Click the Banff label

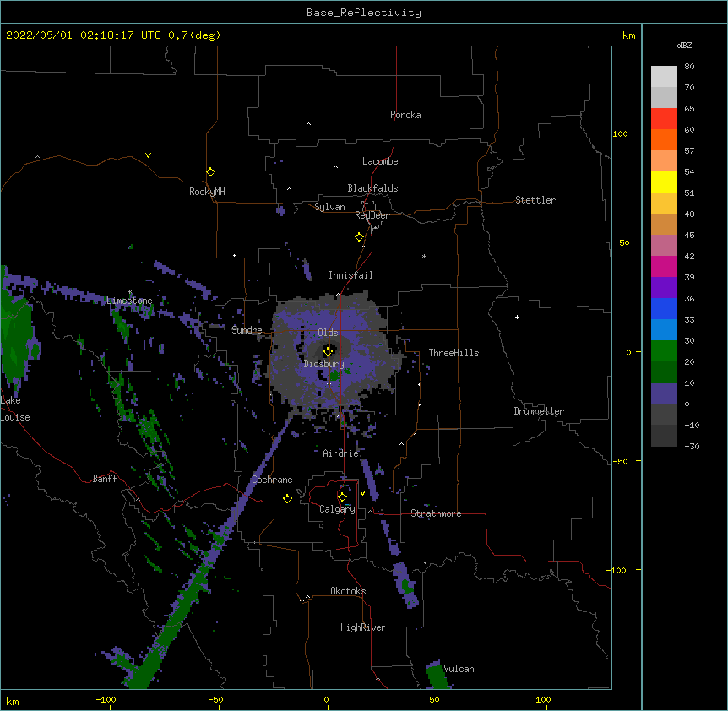[x=105, y=479]
